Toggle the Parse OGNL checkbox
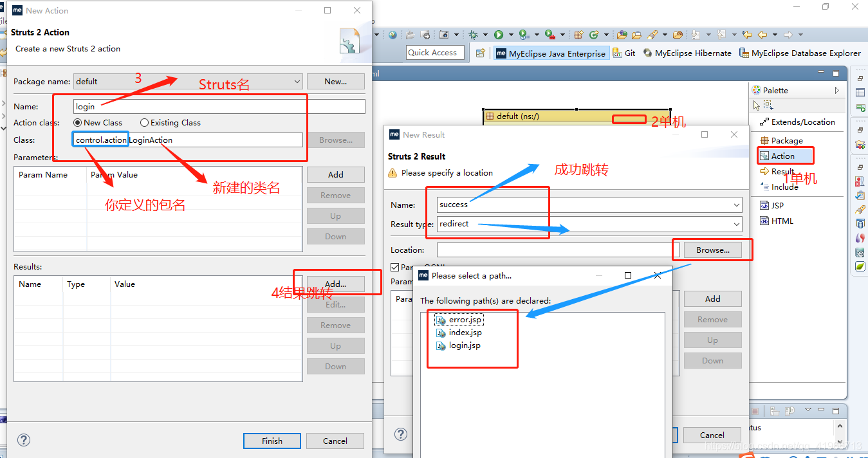The width and height of the screenshot is (868, 458). (x=395, y=267)
